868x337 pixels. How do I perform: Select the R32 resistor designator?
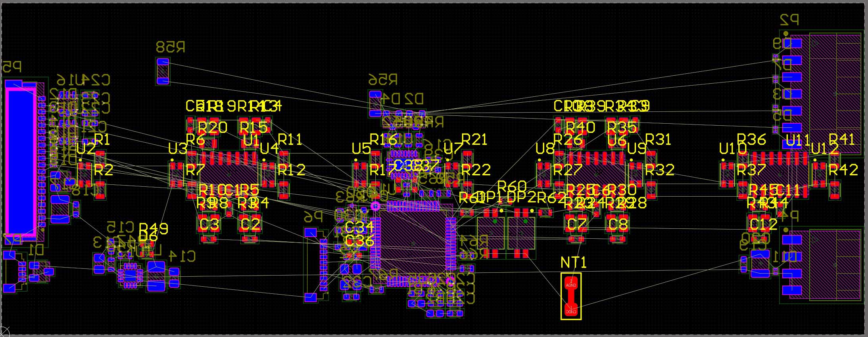coord(659,170)
